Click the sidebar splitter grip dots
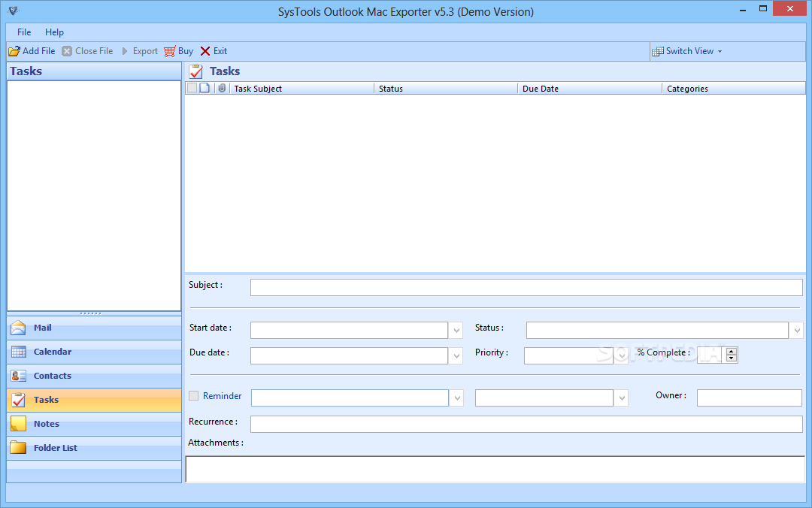 [91, 313]
